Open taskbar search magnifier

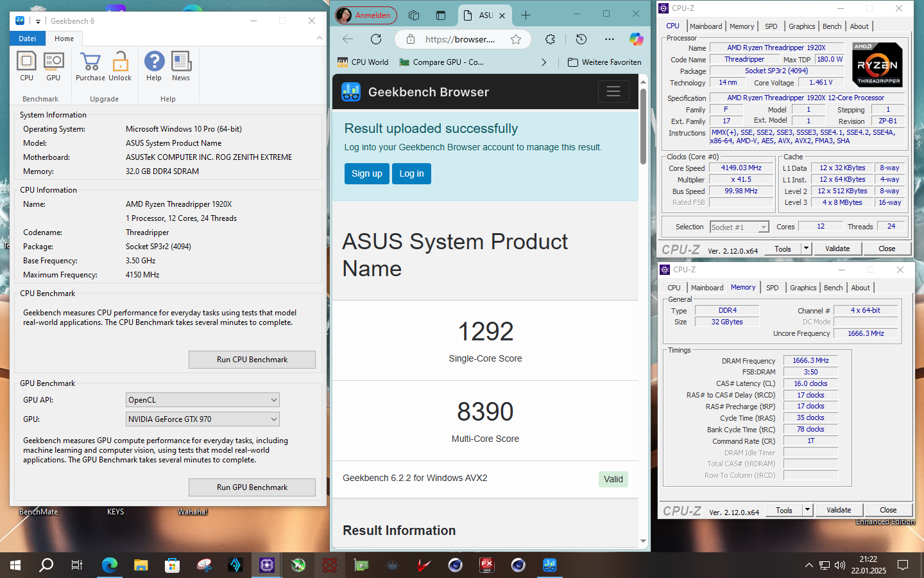tap(46, 565)
